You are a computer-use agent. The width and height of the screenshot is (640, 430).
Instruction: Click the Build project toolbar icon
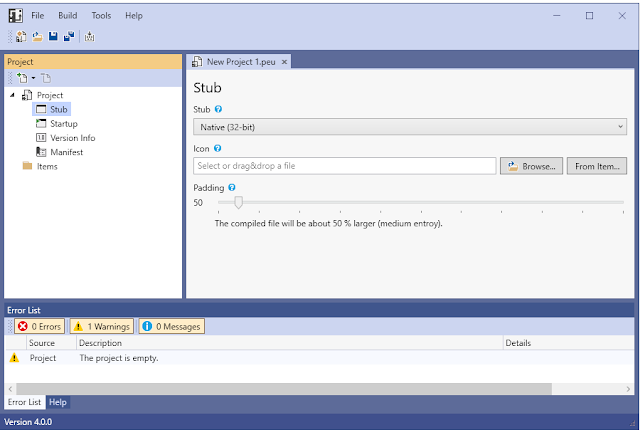(x=90, y=37)
